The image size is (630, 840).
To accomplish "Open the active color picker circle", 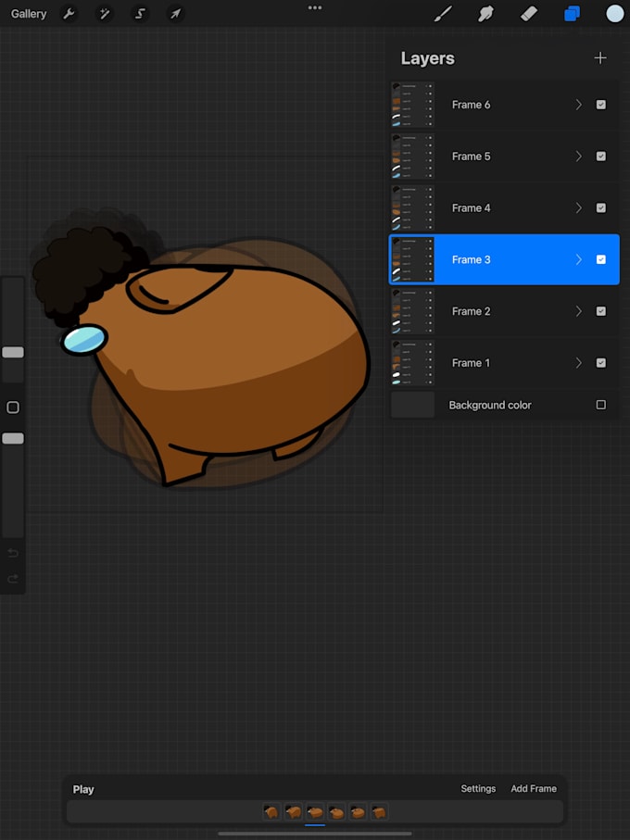I will (614, 14).
